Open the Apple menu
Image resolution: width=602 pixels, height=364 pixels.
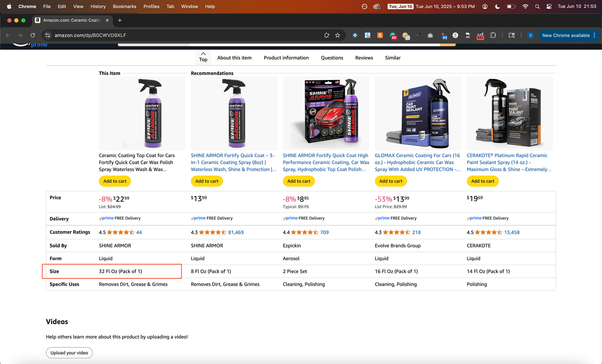(9, 6)
